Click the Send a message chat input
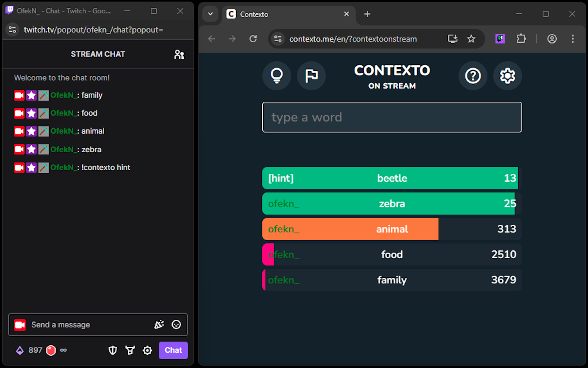This screenshot has width=588, height=368. pyautogui.click(x=98, y=325)
